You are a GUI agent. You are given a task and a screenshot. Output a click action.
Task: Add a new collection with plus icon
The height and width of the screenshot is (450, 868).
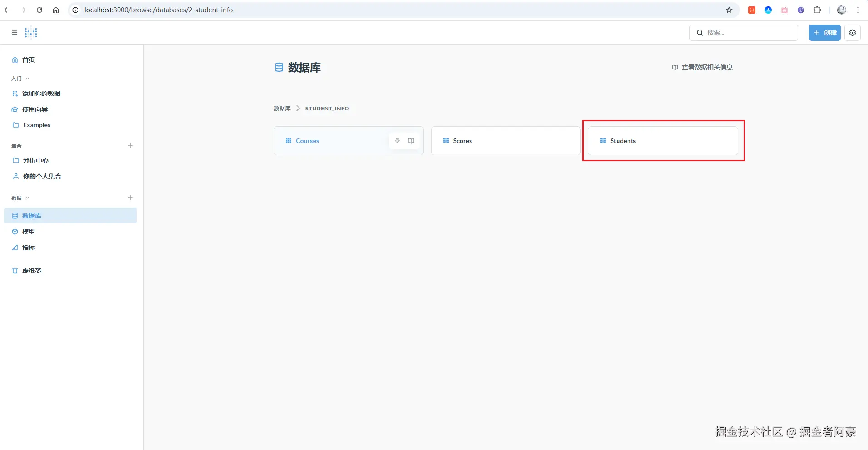click(130, 146)
